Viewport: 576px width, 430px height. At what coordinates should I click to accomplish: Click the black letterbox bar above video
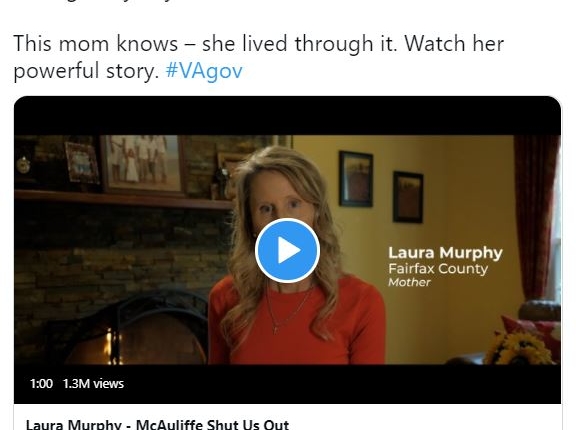point(287,116)
